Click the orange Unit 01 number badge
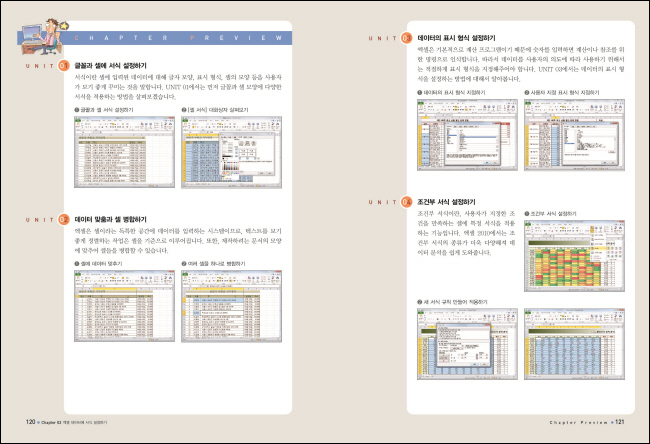 coord(63,67)
